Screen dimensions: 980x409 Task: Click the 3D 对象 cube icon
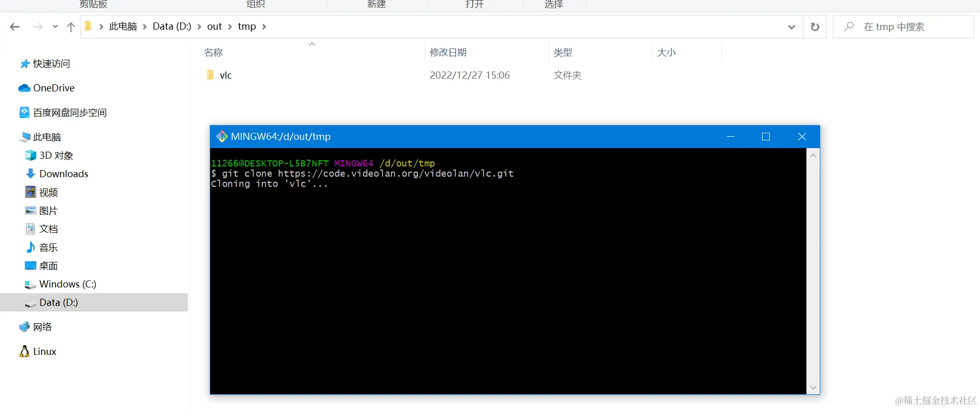tap(31, 155)
